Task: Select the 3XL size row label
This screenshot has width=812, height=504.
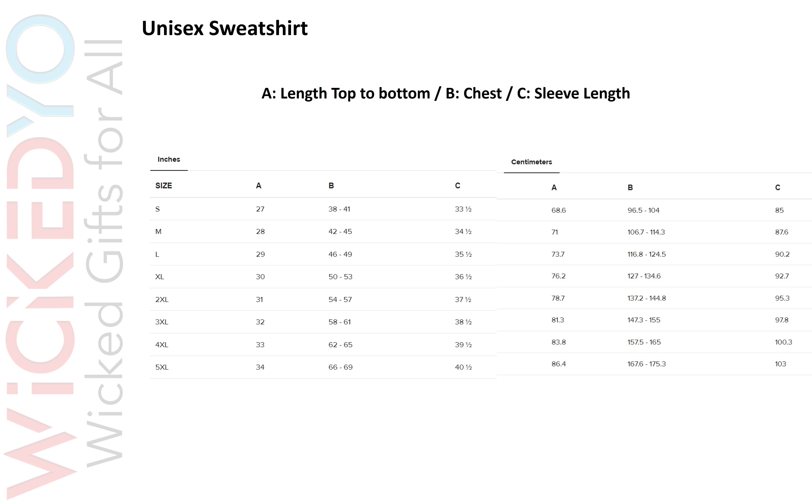Action: [x=162, y=322]
